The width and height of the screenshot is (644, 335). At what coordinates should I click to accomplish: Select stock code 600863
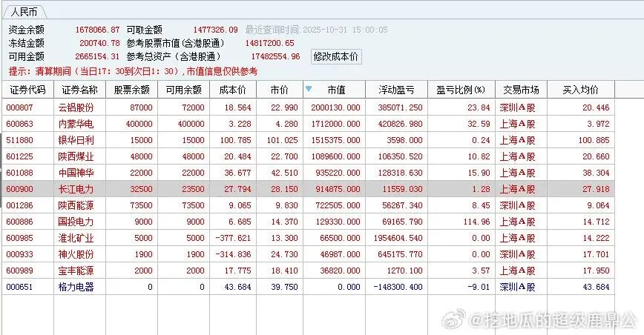[x=20, y=124]
